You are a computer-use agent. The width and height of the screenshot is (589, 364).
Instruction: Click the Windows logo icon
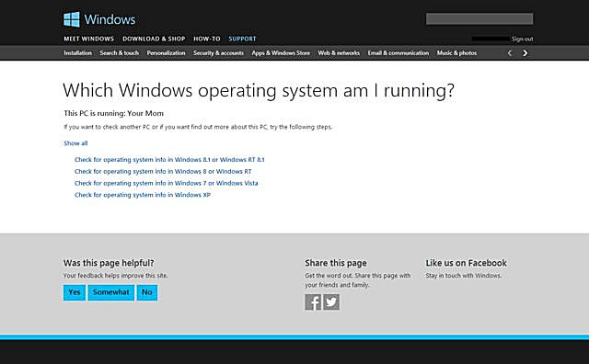[72, 19]
